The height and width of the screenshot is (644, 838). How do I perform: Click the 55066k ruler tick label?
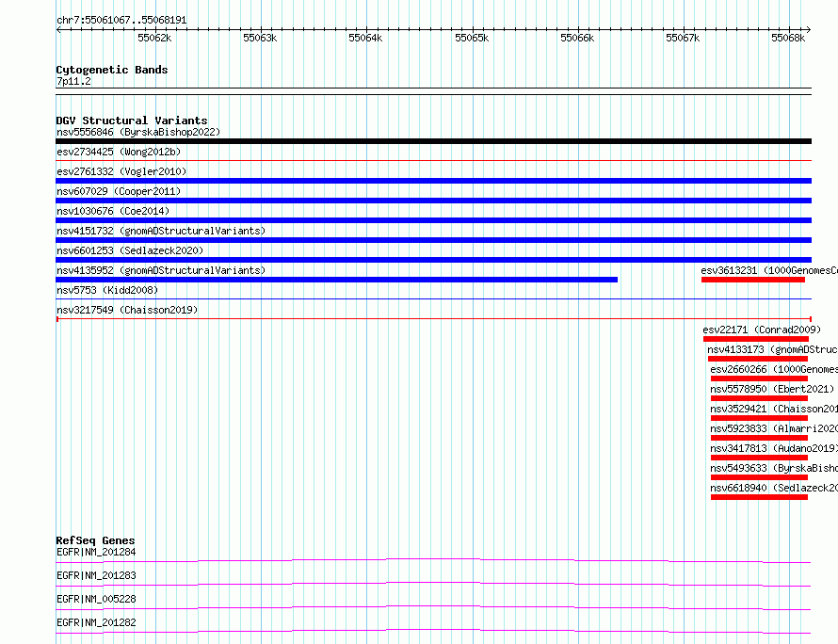pos(577,38)
